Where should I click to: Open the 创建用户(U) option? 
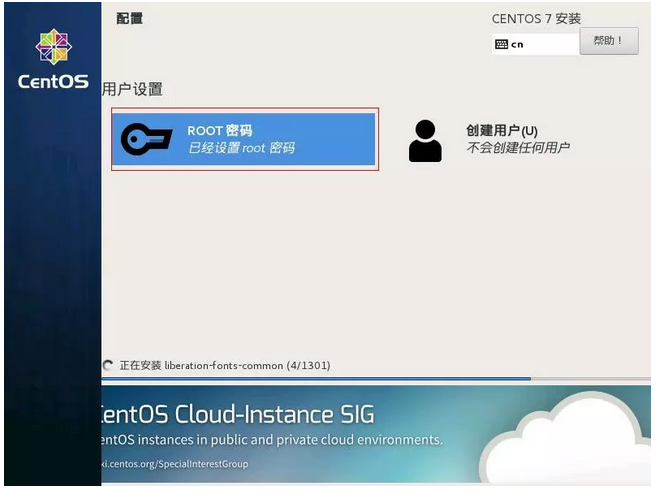pos(502,131)
